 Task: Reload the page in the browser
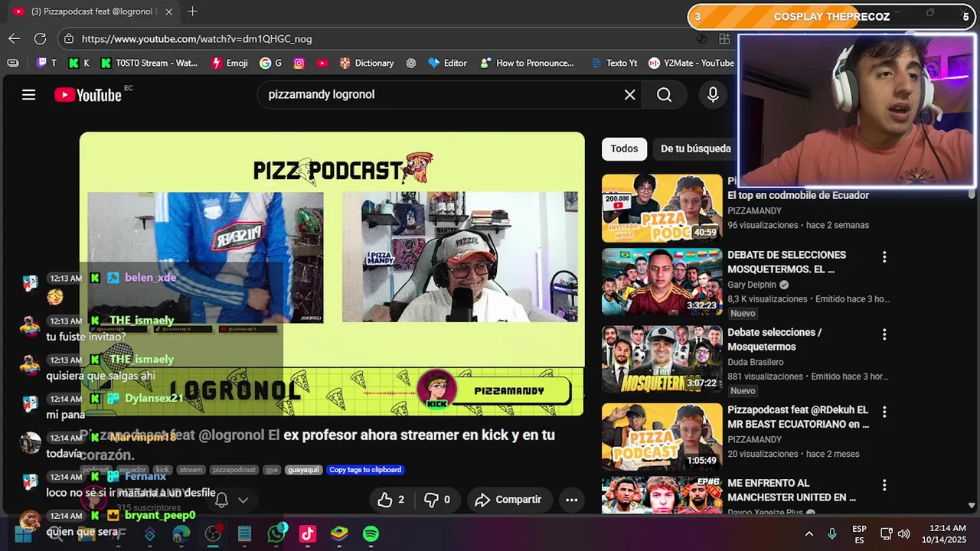40,38
